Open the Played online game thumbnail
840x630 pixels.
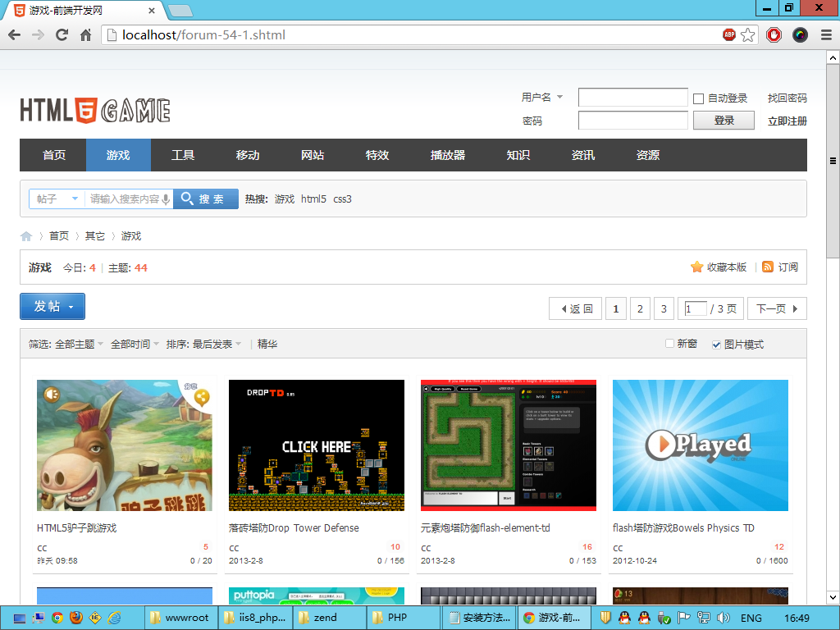[x=701, y=445]
